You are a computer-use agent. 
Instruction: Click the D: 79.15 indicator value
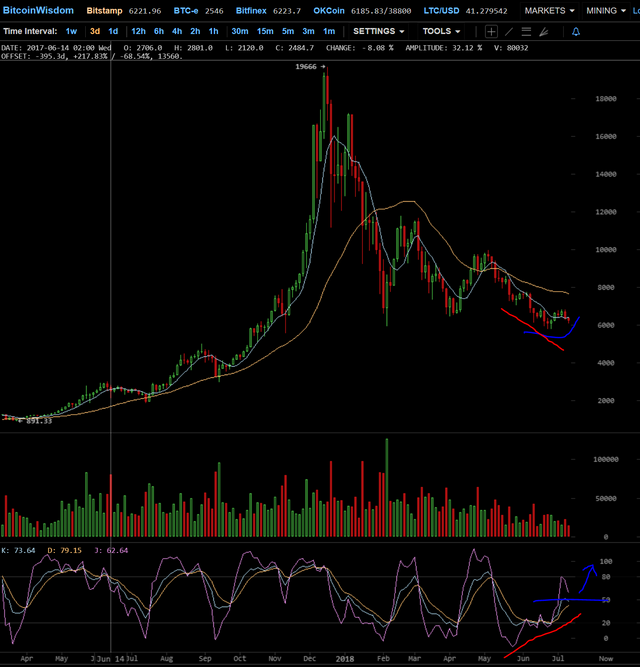[64, 550]
